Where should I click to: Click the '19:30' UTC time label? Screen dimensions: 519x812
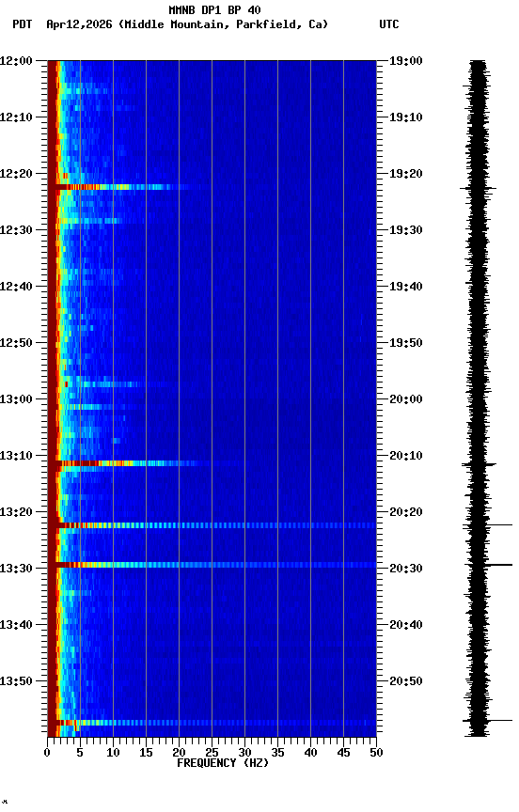point(406,230)
